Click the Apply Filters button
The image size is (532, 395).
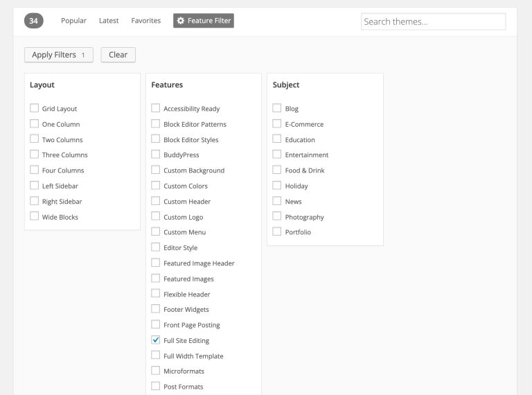pyautogui.click(x=59, y=55)
